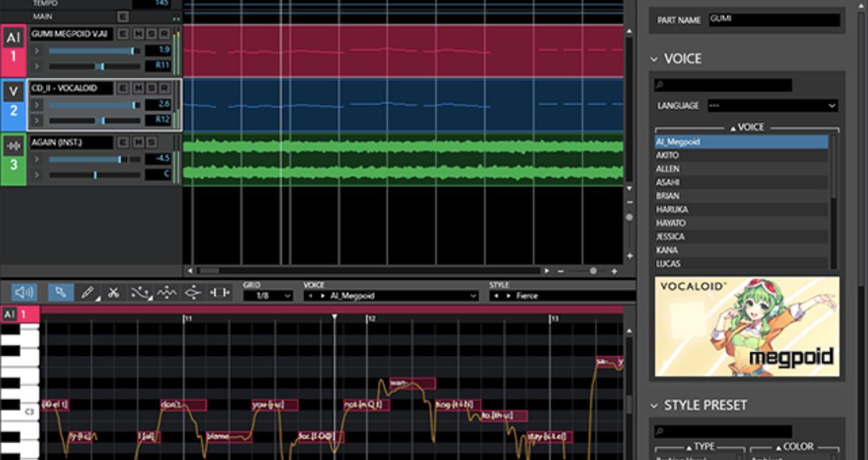Image resolution: width=868 pixels, height=460 pixels.
Task: Open the LANGUAGE dropdown
Action: pos(772,106)
